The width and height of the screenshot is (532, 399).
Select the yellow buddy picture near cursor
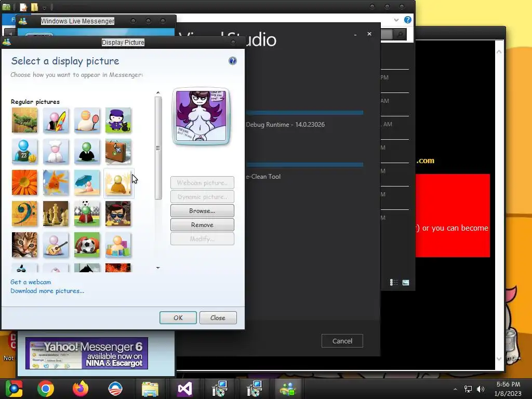click(118, 182)
